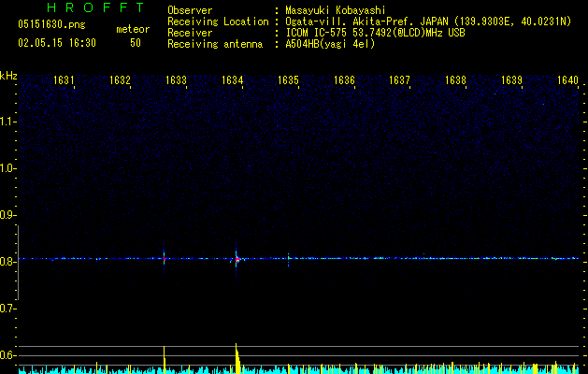The image size is (588, 374).
Task: Click the 1639 time marker
Action: 512,80
